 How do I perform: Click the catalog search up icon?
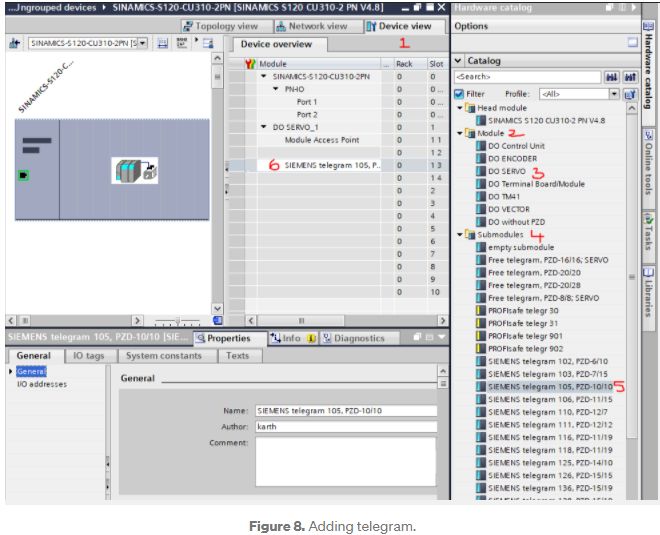(x=630, y=77)
